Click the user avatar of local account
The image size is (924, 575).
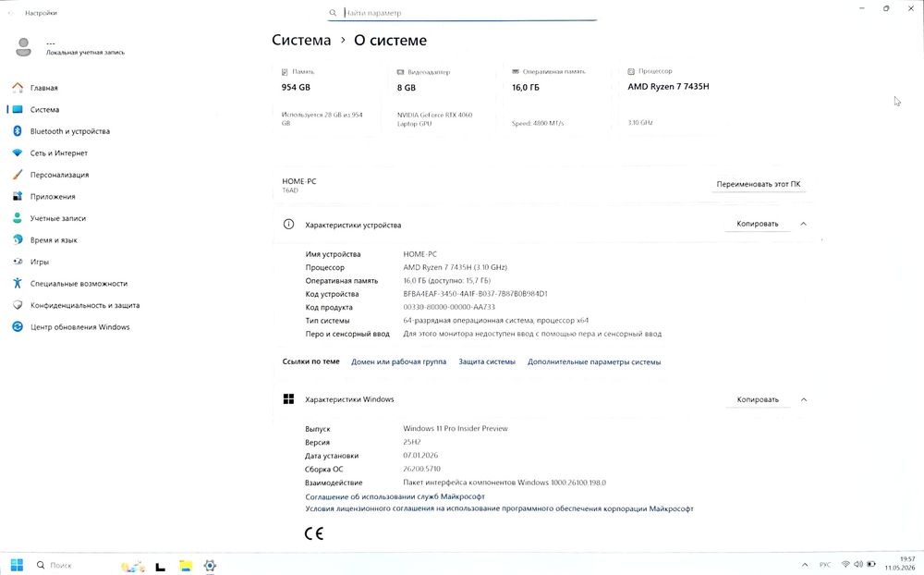pyautogui.click(x=24, y=46)
